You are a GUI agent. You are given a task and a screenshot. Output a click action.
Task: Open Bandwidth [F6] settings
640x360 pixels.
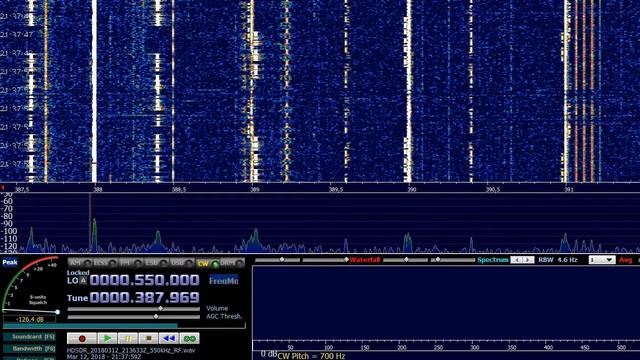29,349
